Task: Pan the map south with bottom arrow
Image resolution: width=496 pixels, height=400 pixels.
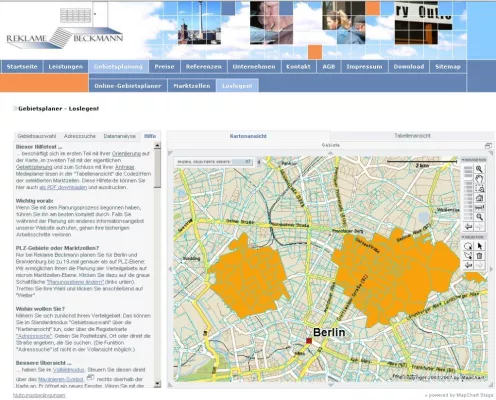Action: pyautogui.click(x=330, y=385)
